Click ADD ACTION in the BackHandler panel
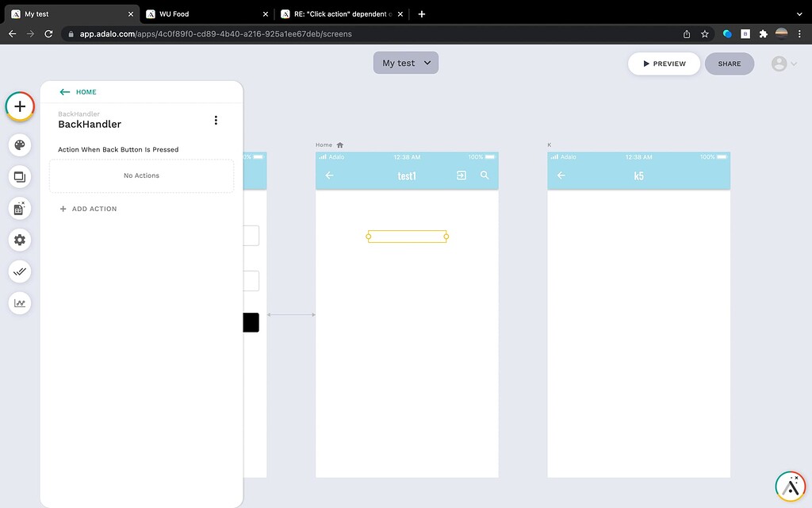812x508 pixels. pyautogui.click(x=88, y=209)
